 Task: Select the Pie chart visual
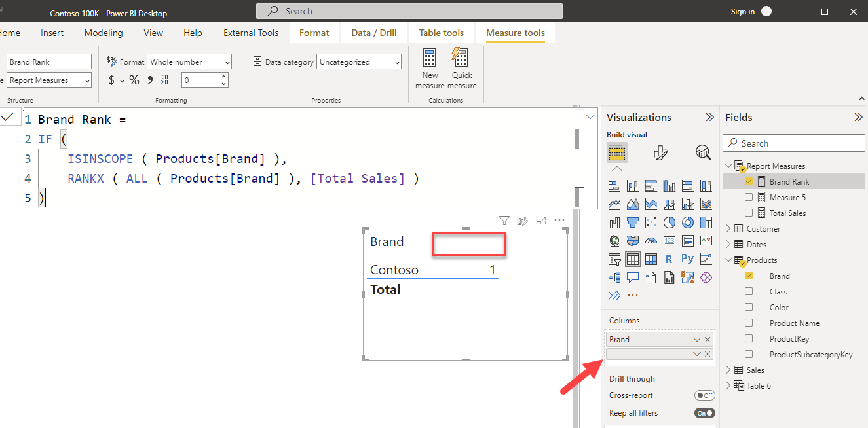pyautogui.click(x=669, y=223)
